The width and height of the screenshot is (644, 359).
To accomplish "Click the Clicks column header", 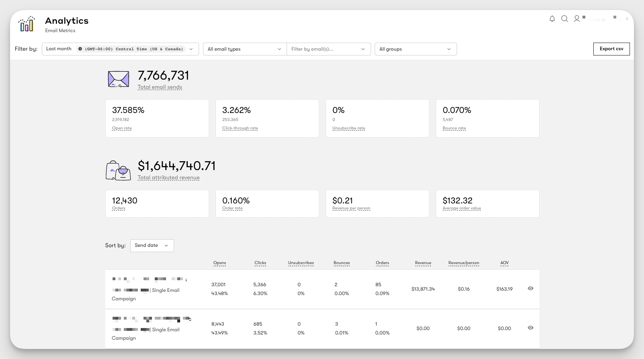I will (x=260, y=263).
